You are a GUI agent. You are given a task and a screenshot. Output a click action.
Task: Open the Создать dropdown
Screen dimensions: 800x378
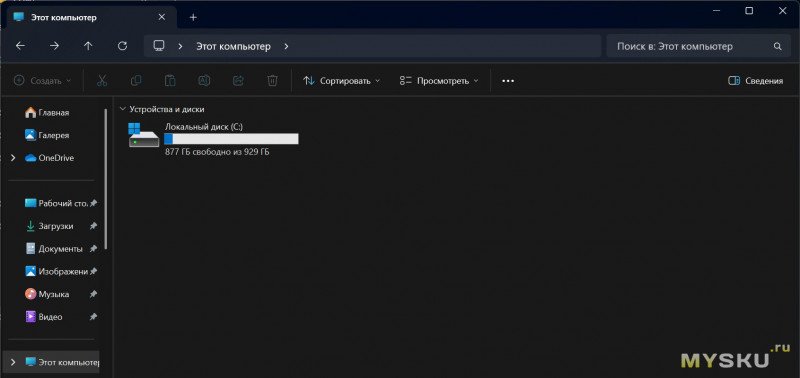(42, 81)
